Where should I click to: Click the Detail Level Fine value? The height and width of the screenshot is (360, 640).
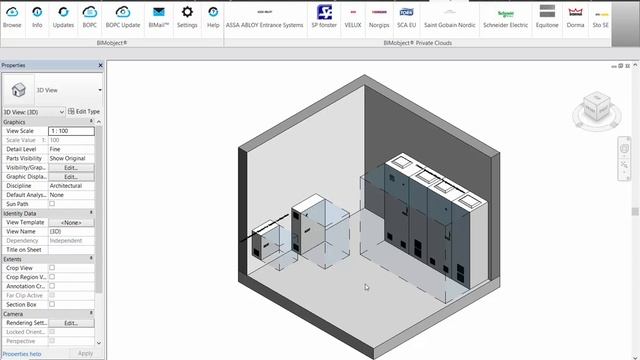click(71, 149)
